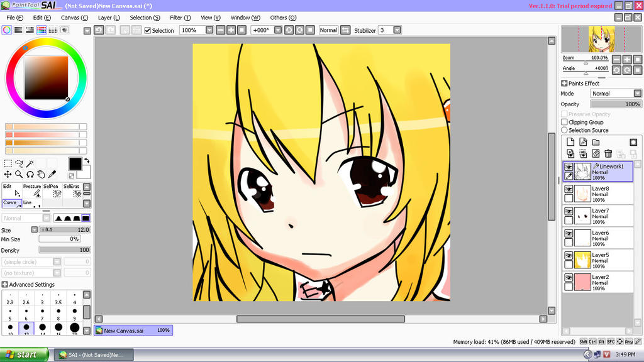Open the color panel options dropdown
The image size is (644, 362).
pyautogui.click(x=87, y=31)
